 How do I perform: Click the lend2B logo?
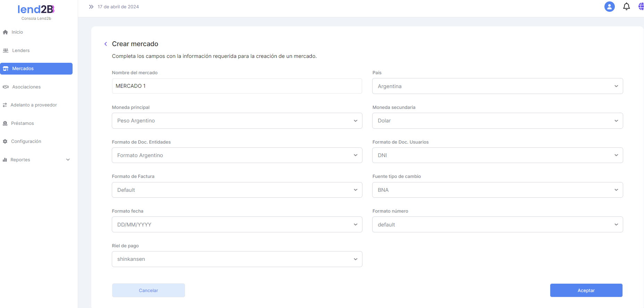tap(36, 10)
